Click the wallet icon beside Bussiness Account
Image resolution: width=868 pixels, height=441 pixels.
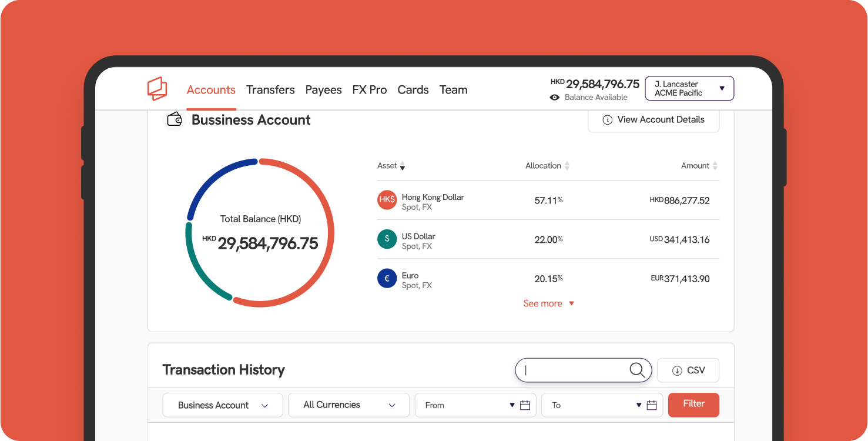(x=175, y=119)
